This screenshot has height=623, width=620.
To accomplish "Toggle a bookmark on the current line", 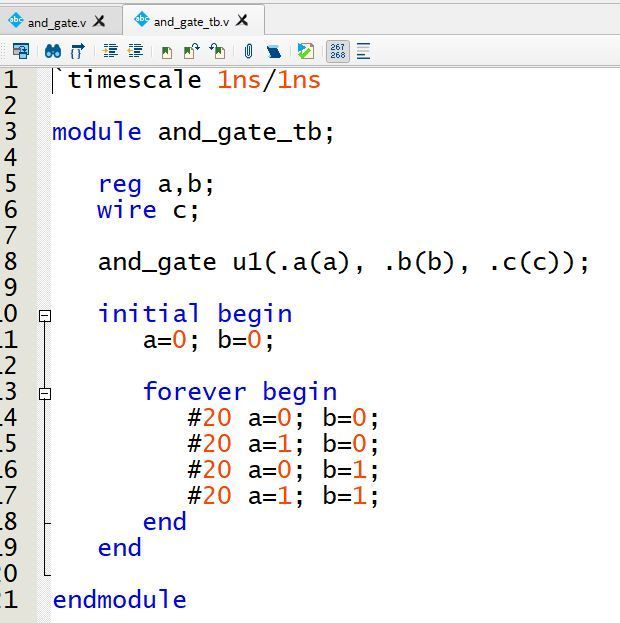I will (167, 52).
